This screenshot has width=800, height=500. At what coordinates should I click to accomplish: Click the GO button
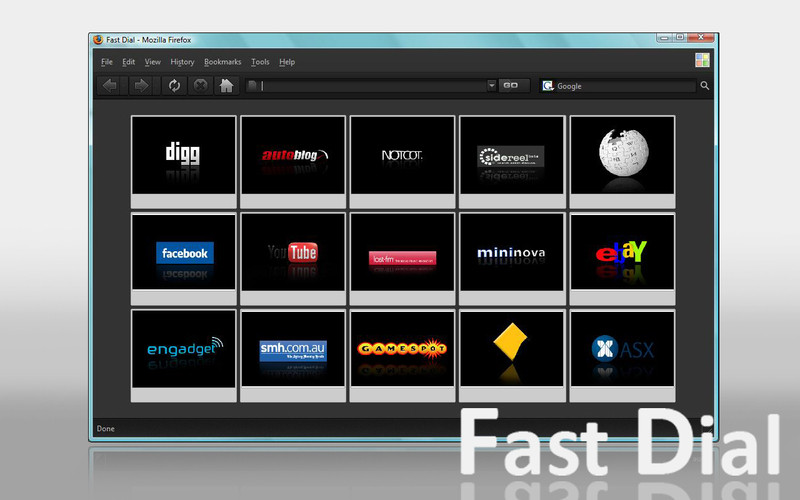(x=514, y=85)
